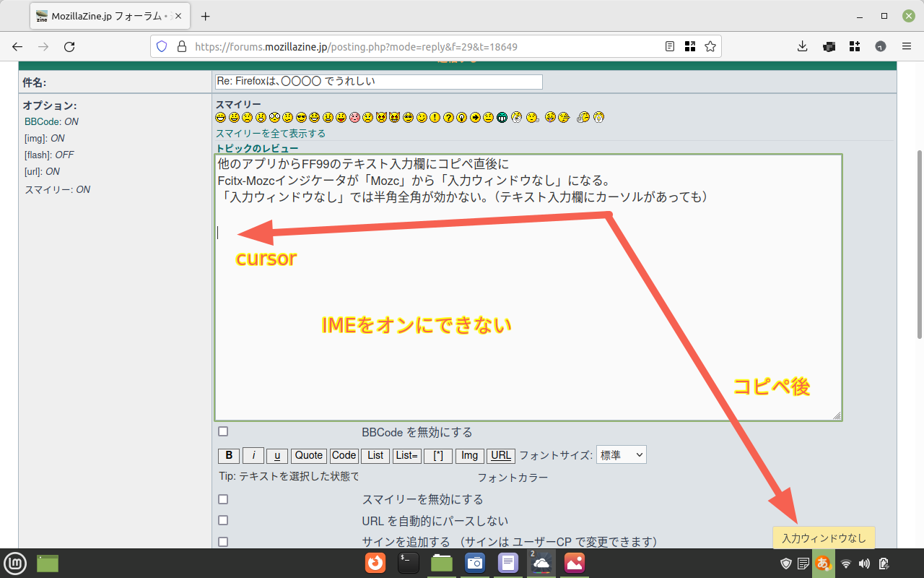
Task: Click the bold B formatting button
Action: click(228, 455)
